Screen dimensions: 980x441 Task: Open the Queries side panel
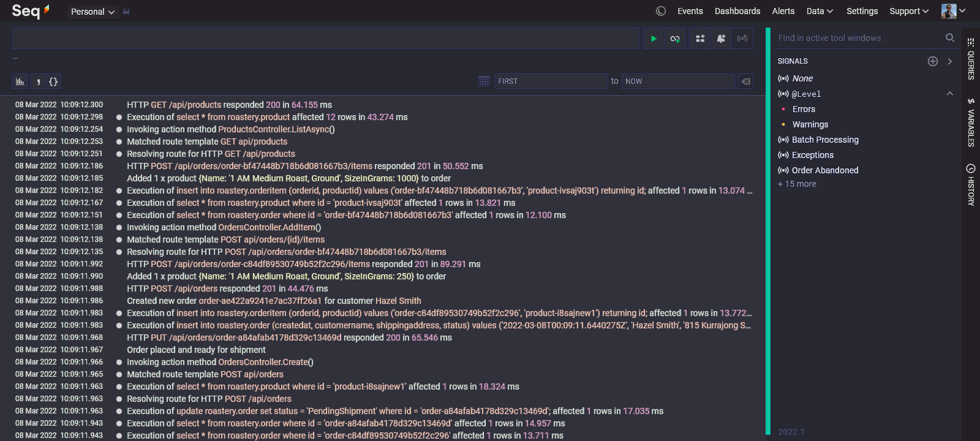point(971,59)
